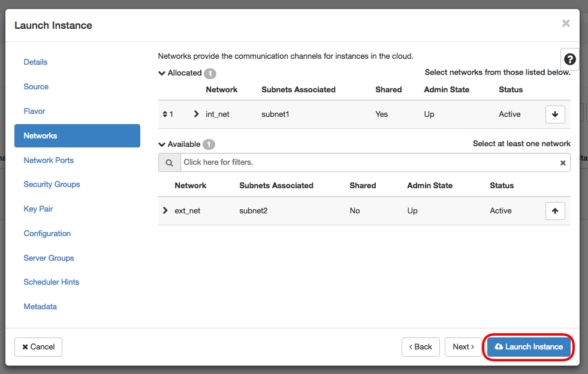Click subnet1 in the allocated row
588x374 pixels.
(275, 114)
